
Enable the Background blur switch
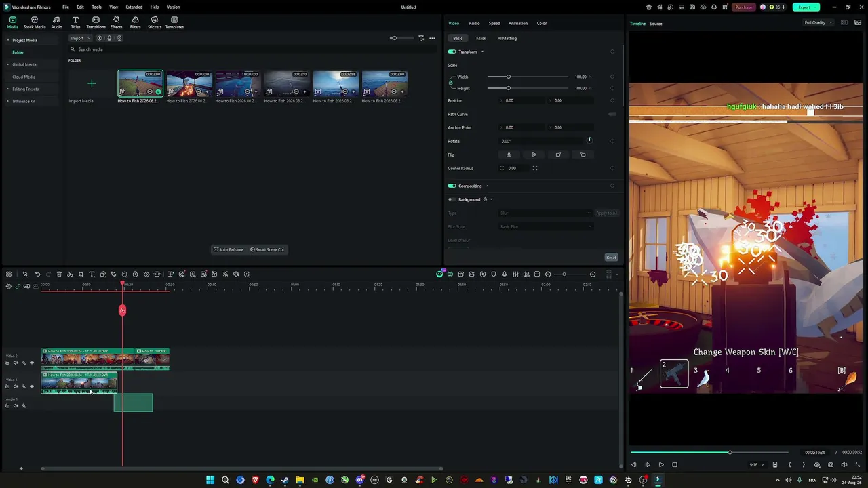pos(452,199)
